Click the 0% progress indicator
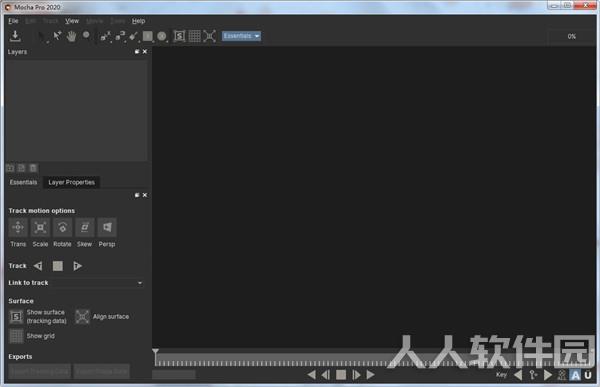This screenshot has width=600, height=387. tap(572, 36)
